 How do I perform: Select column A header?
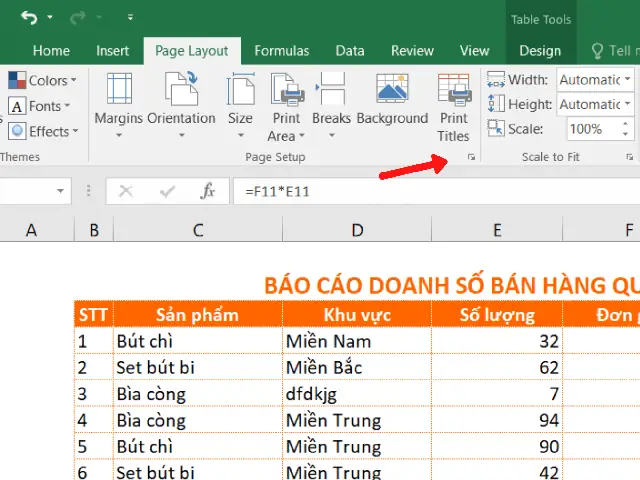[32, 230]
